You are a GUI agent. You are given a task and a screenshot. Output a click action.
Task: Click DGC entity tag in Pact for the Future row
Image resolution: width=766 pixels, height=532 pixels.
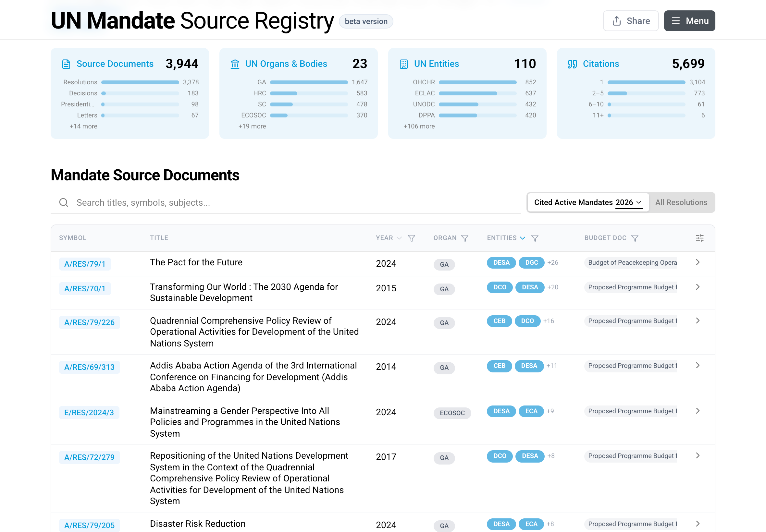pyautogui.click(x=532, y=263)
